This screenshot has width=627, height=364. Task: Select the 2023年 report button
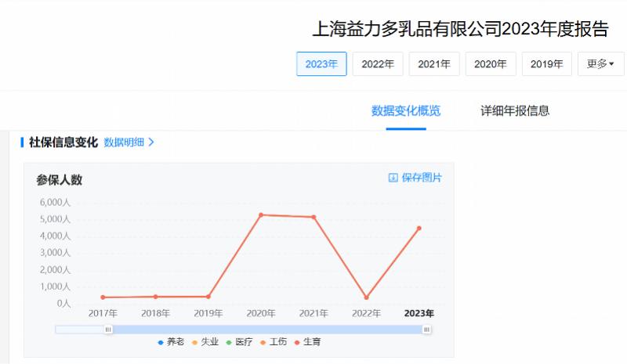[x=321, y=64]
